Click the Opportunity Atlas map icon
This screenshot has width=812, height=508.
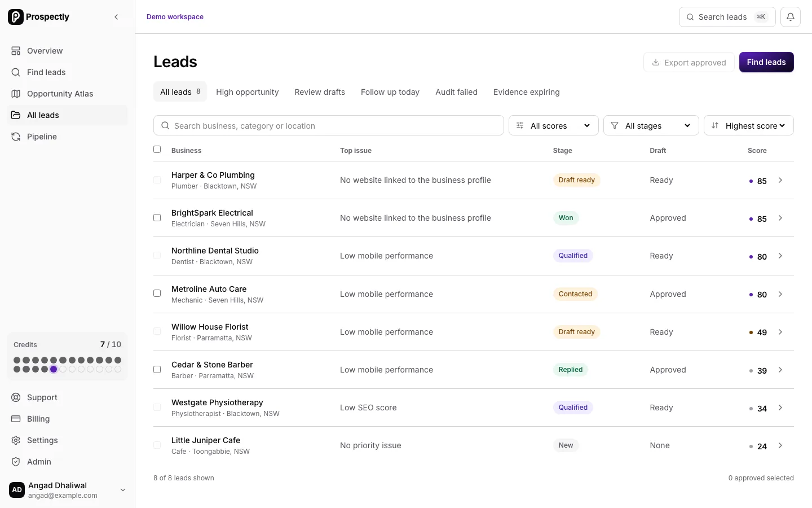point(16,94)
